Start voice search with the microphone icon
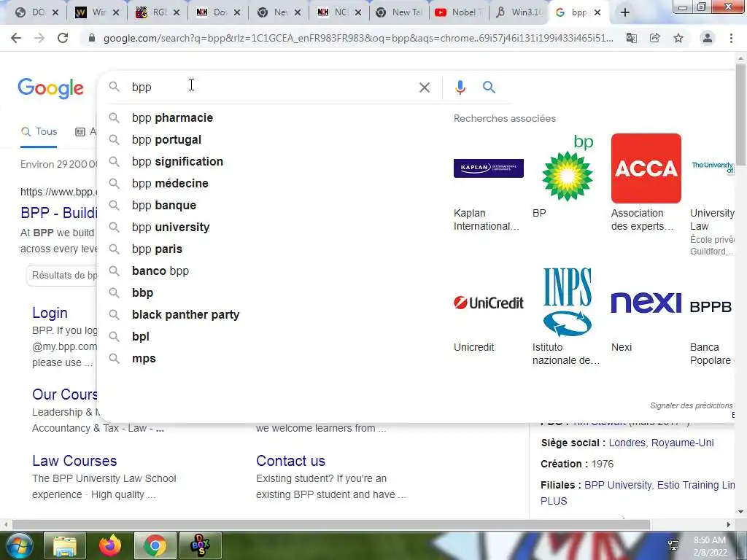This screenshot has height=560, width=747. (460, 87)
